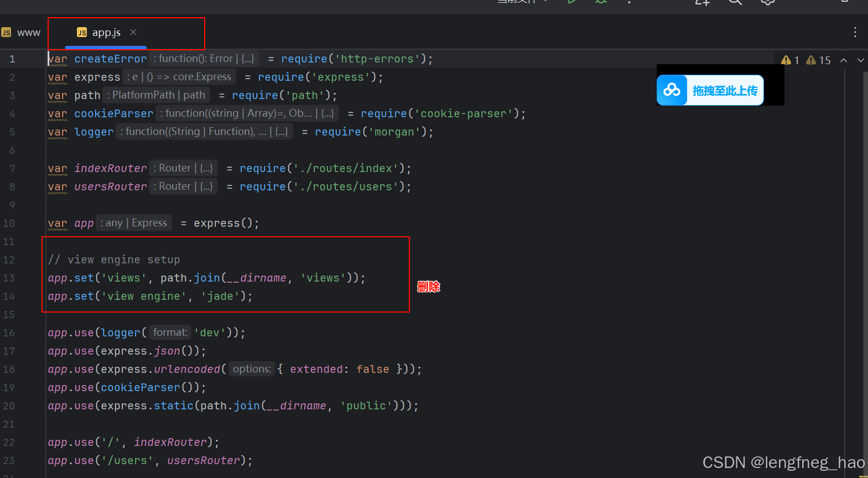Click line number 12 in the gutter
Viewport: 868px width, 478px height.
point(9,259)
